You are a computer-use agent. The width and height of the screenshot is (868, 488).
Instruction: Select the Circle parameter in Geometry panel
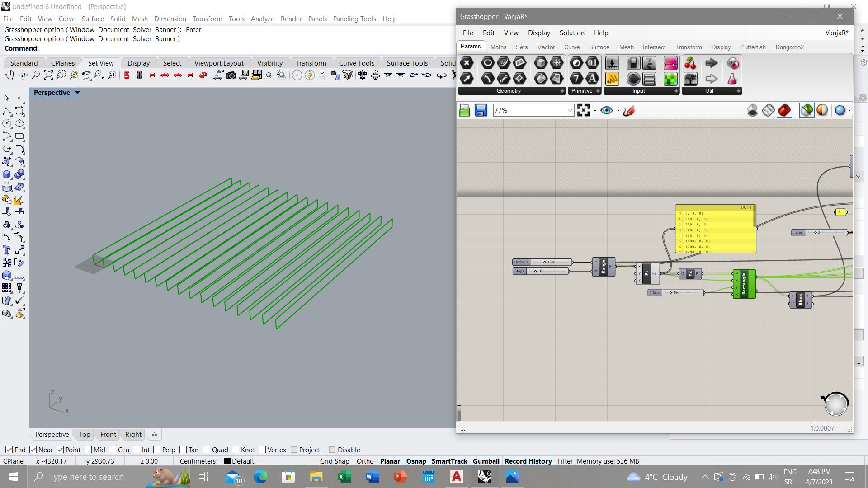(x=487, y=63)
